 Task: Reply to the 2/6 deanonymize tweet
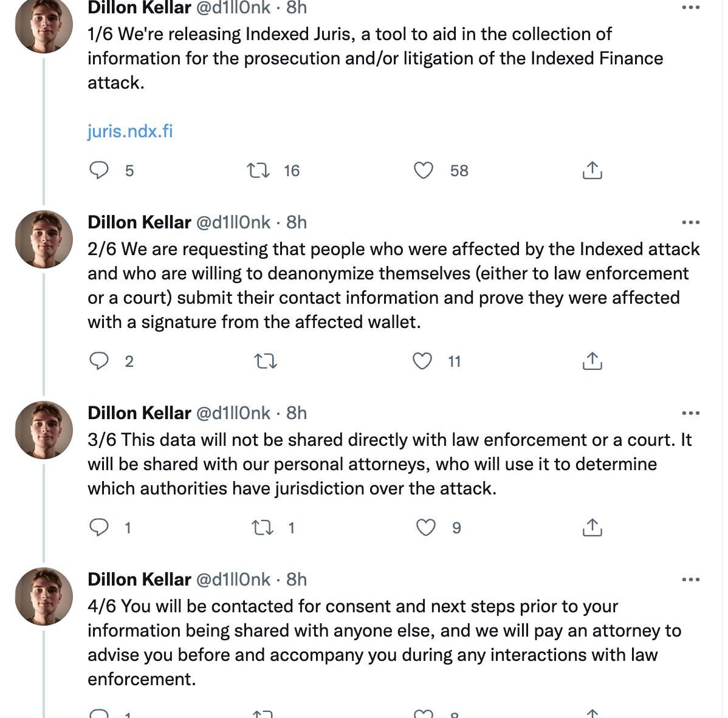[99, 361]
